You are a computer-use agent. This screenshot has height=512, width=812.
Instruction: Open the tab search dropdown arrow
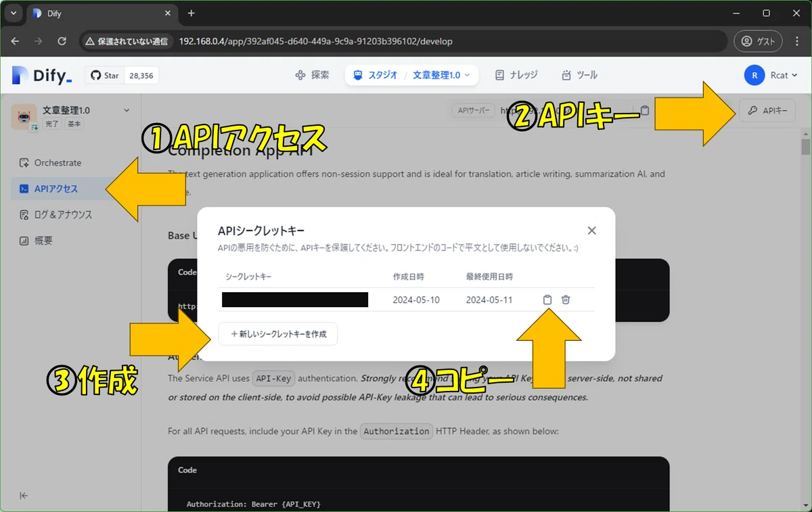point(13,13)
